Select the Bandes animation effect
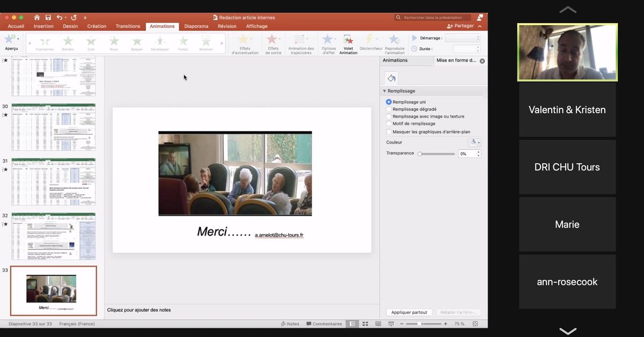This screenshot has height=337, width=644. coord(68,43)
